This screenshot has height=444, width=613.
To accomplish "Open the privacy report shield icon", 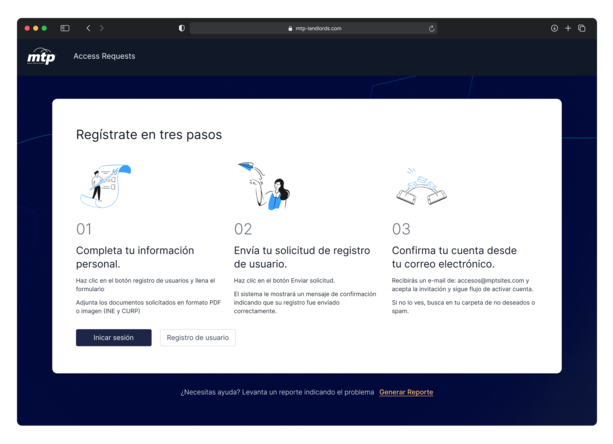I will point(181,28).
